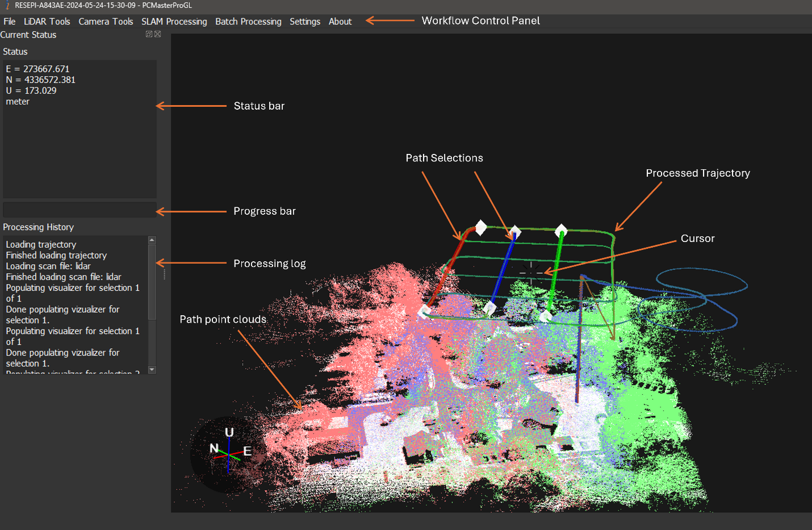
Task: Click Processing History scroll-up arrow
Action: (x=152, y=240)
